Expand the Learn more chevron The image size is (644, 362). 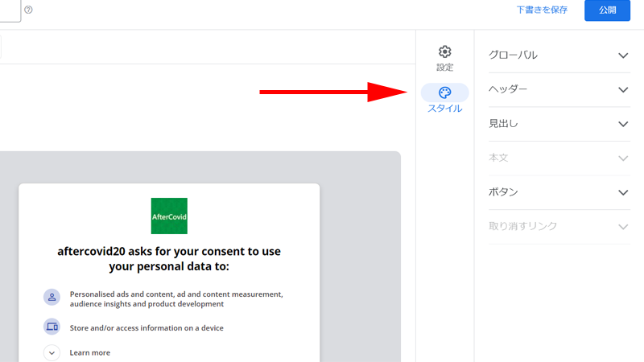pyautogui.click(x=52, y=352)
